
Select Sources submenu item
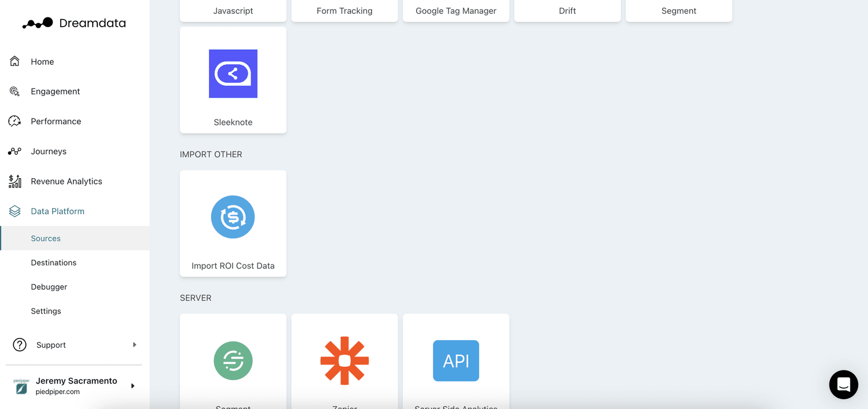pyautogui.click(x=75, y=238)
